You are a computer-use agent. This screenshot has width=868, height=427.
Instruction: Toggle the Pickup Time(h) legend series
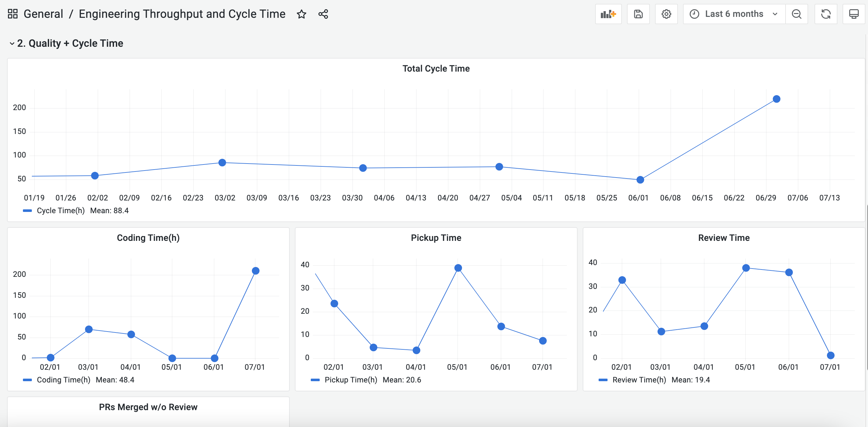coord(351,380)
